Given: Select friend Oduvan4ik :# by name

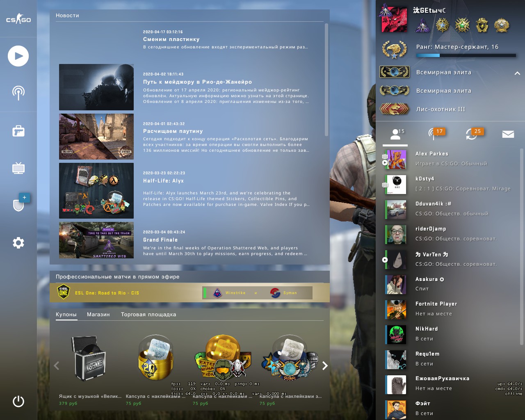Looking at the screenshot, I should click(434, 204).
